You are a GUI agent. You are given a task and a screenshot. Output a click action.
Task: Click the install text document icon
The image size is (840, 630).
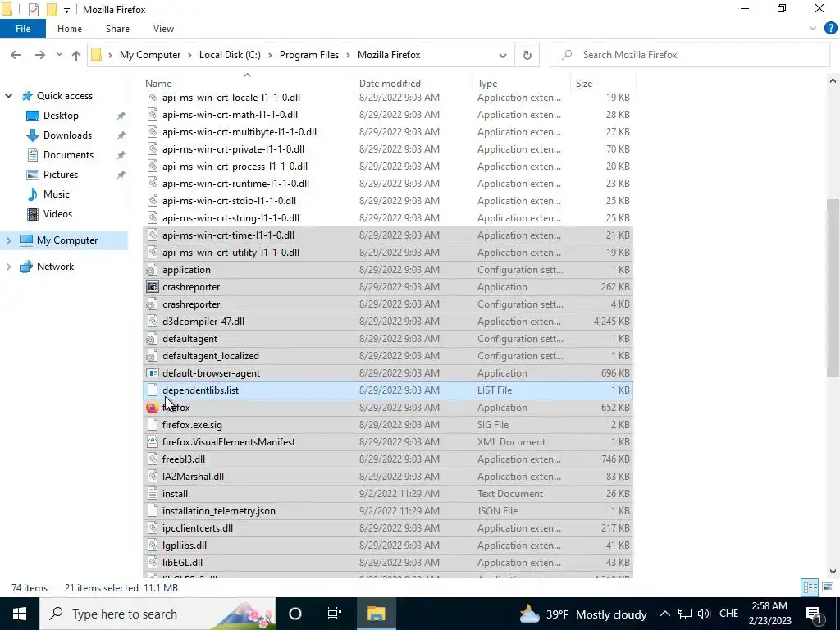[x=153, y=493]
